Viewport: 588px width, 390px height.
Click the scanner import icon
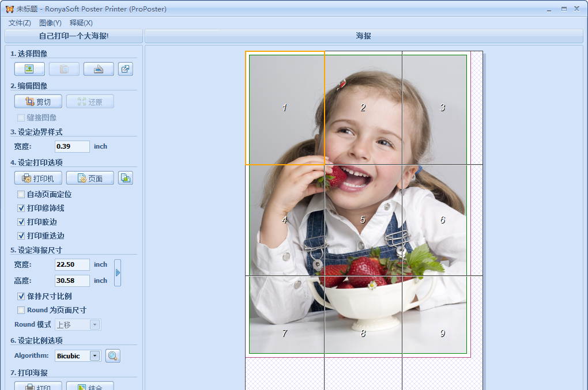(x=99, y=69)
